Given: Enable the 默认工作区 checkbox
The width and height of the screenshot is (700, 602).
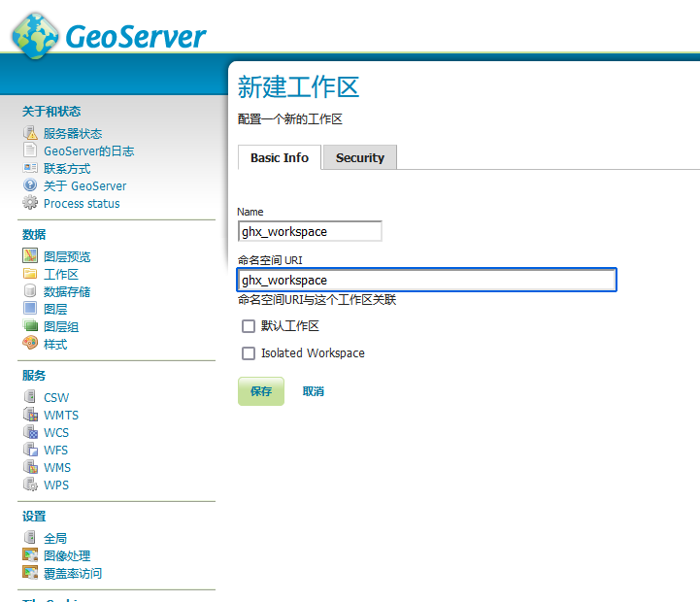Looking at the screenshot, I should click(x=249, y=326).
